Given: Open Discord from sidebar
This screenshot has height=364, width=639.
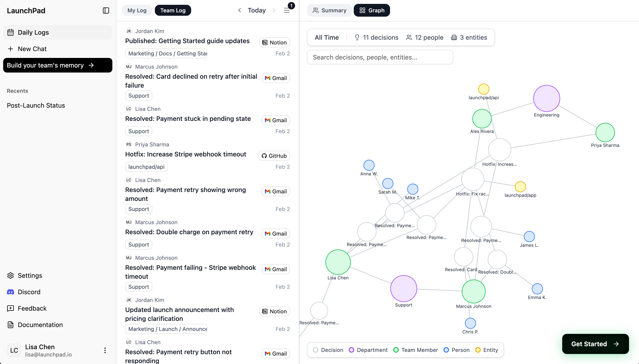Looking at the screenshot, I should 29,292.
